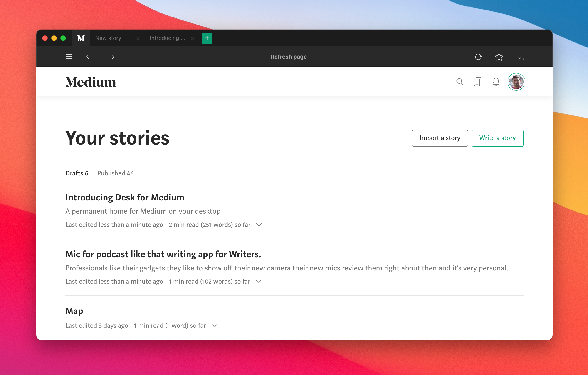Open Introducing Desk for Medium draft
The image size is (588, 375).
click(x=125, y=197)
